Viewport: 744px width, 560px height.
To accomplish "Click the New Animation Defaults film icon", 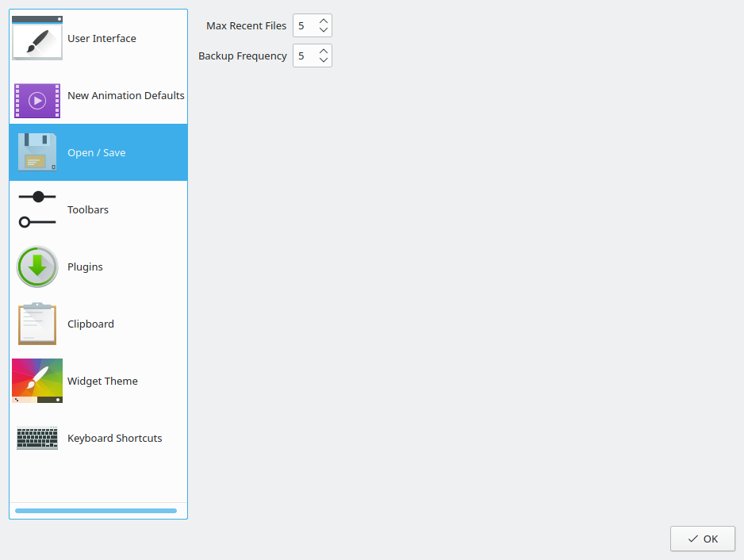I will tap(37, 101).
